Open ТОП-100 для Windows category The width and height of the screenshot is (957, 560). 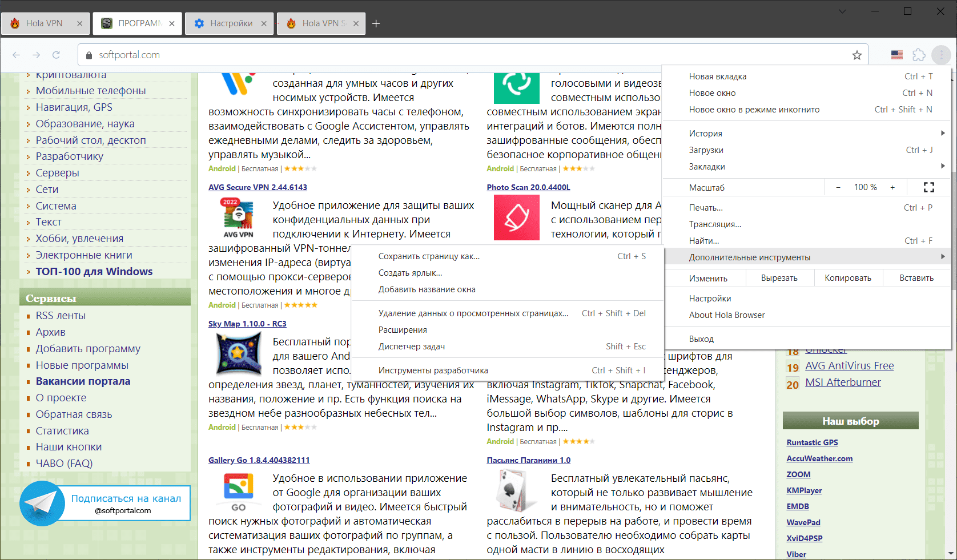(94, 272)
